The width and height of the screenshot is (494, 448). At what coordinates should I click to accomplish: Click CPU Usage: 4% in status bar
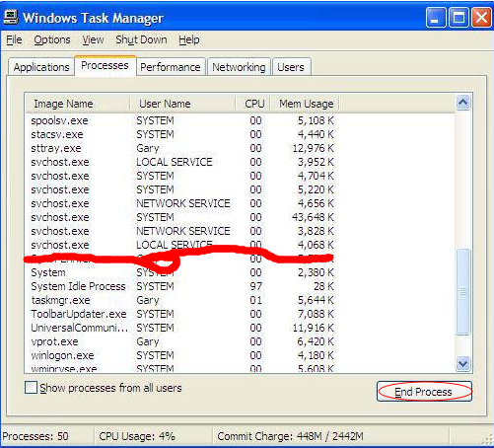137,436
